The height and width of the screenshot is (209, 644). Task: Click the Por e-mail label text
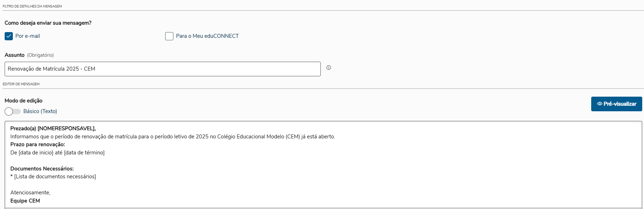[x=27, y=36]
